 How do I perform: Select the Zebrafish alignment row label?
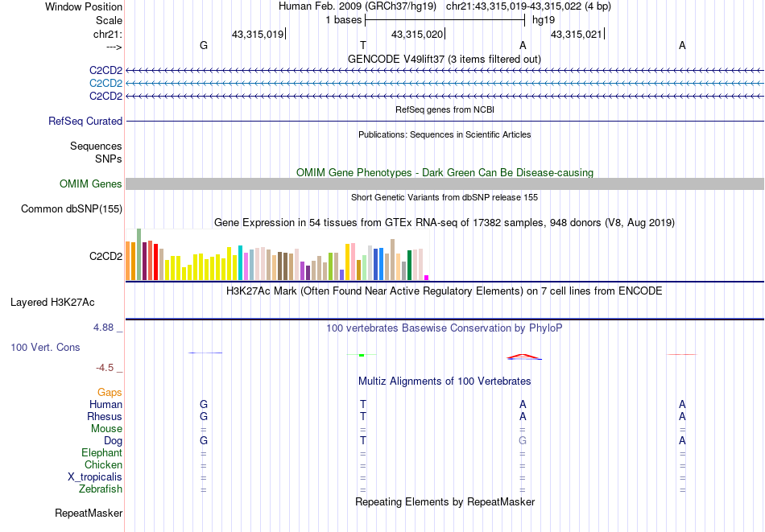(101, 489)
